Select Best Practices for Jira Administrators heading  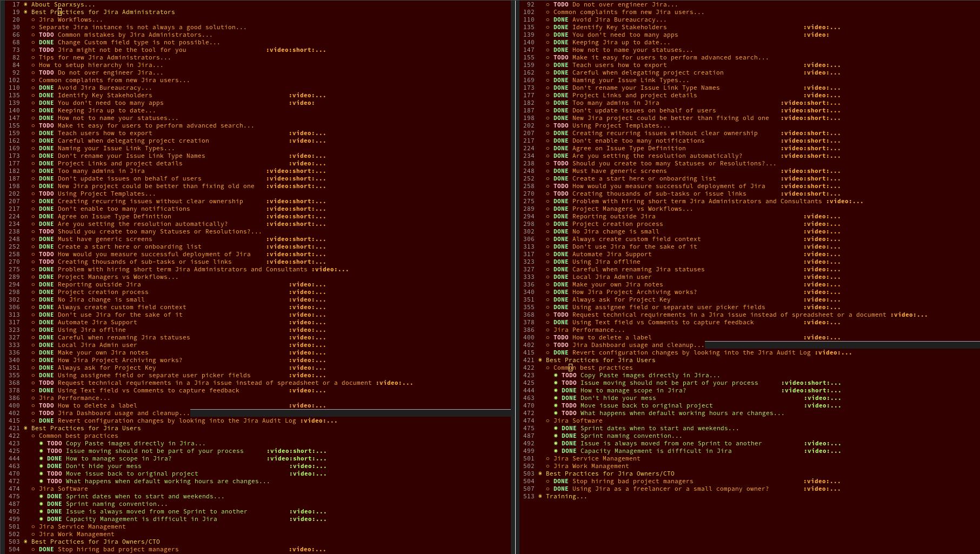(x=103, y=12)
